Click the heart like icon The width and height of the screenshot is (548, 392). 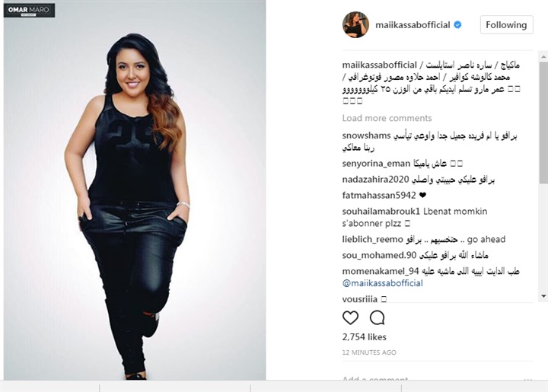(x=350, y=317)
